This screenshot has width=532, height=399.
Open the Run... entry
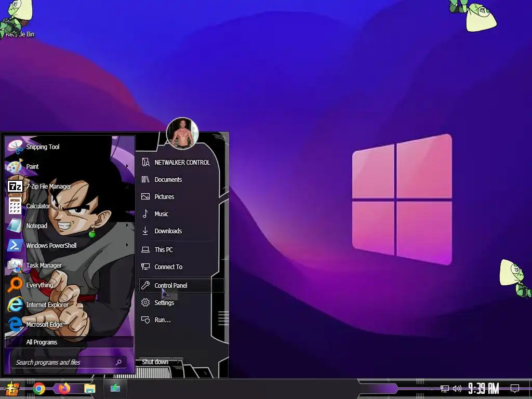click(x=181, y=320)
